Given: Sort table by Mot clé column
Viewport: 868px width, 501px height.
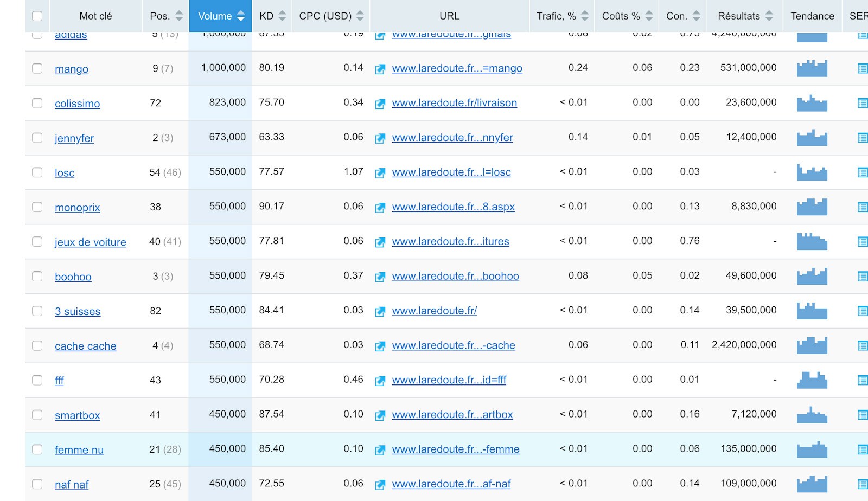Looking at the screenshot, I should 95,16.
